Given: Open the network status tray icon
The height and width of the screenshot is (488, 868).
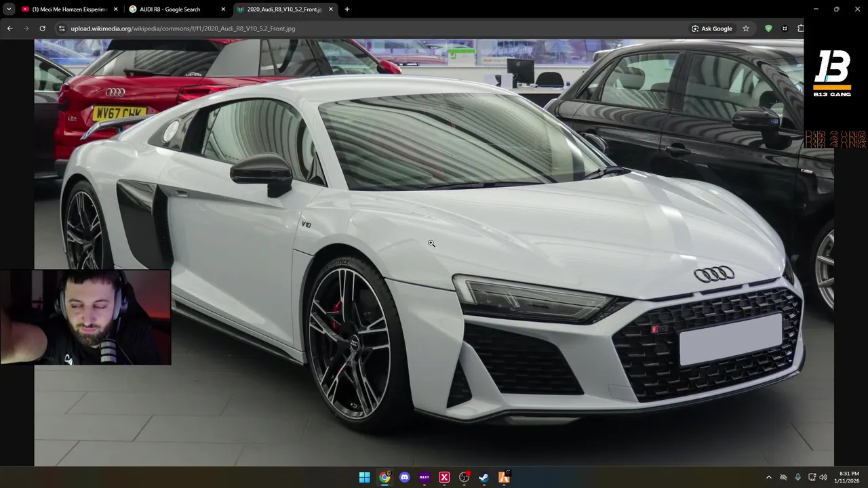Looking at the screenshot, I should point(812,477).
